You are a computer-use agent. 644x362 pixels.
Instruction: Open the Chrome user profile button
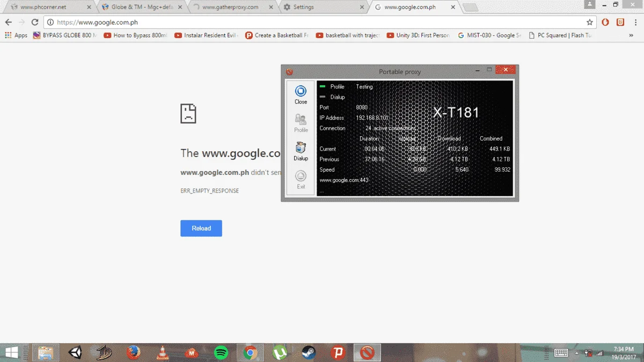[x=590, y=4]
